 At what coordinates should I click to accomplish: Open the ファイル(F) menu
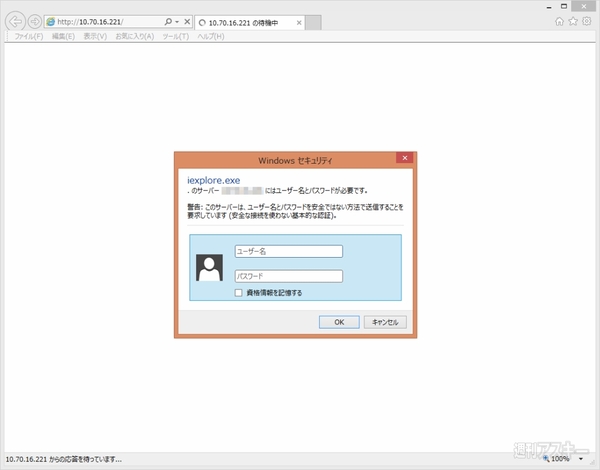[x=29, y=36]
